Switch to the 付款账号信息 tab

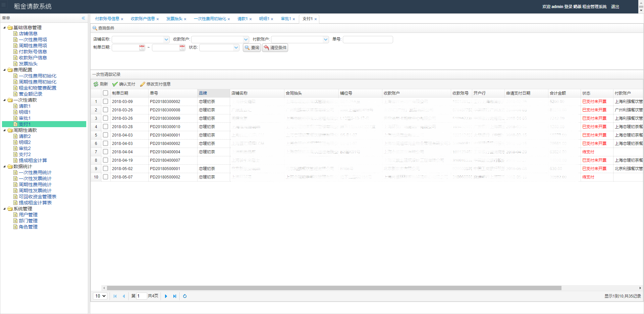[107, 19]
